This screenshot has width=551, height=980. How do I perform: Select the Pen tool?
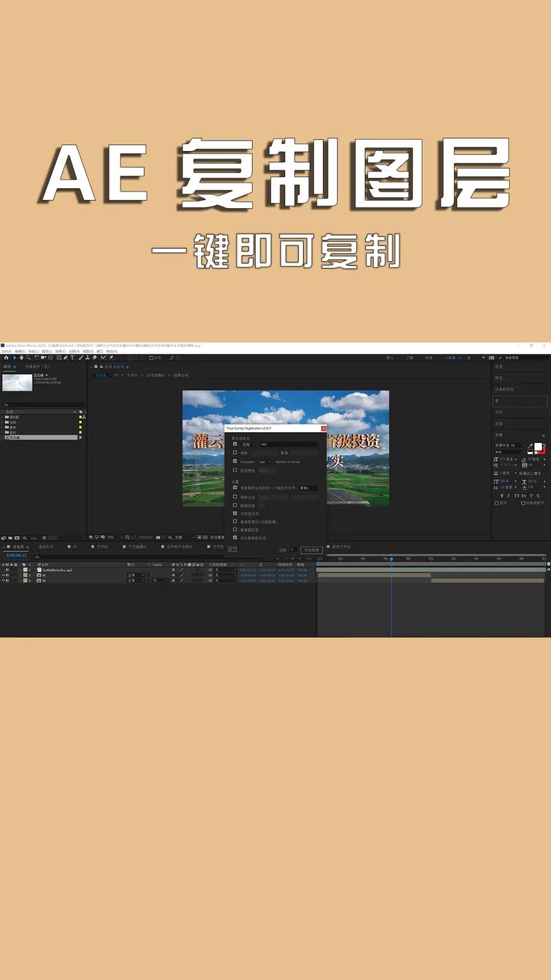pos(65,358)
